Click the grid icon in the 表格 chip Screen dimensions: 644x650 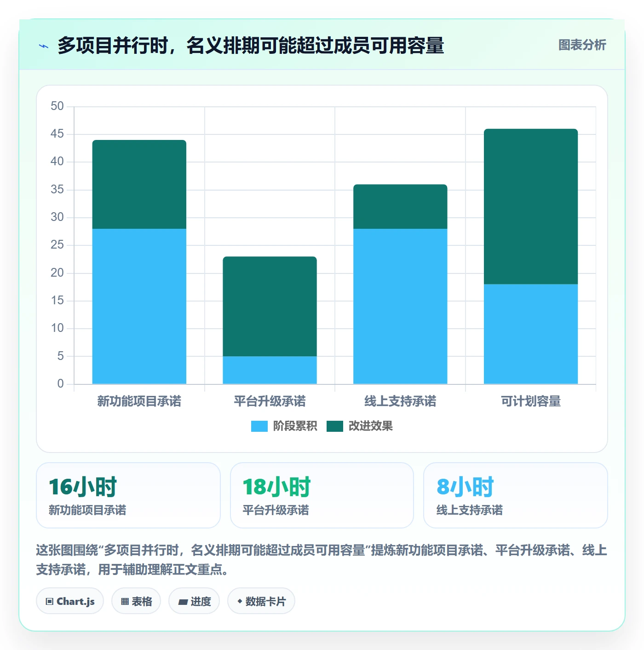(125, 602)
